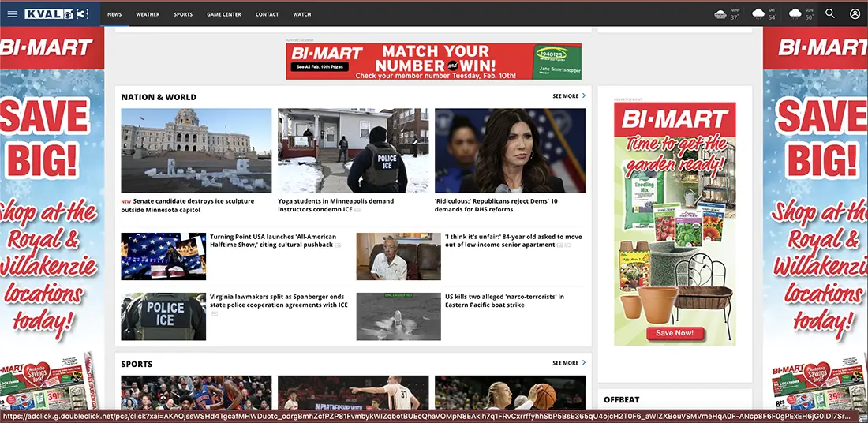Click grayscale boat strike video thumbnail
The image size is (868, 423).
(398, 316)
